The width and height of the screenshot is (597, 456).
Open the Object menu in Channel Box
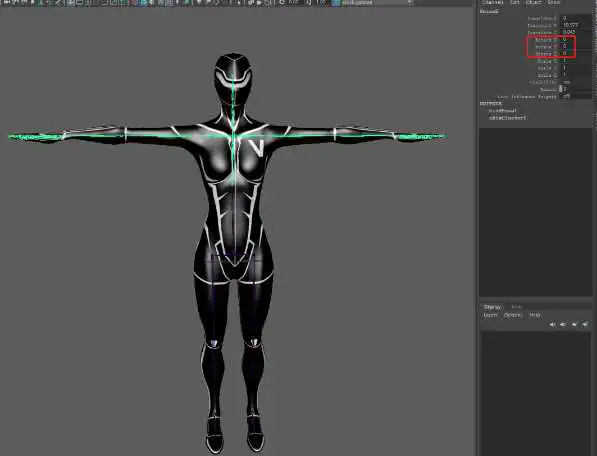point(533,2)
